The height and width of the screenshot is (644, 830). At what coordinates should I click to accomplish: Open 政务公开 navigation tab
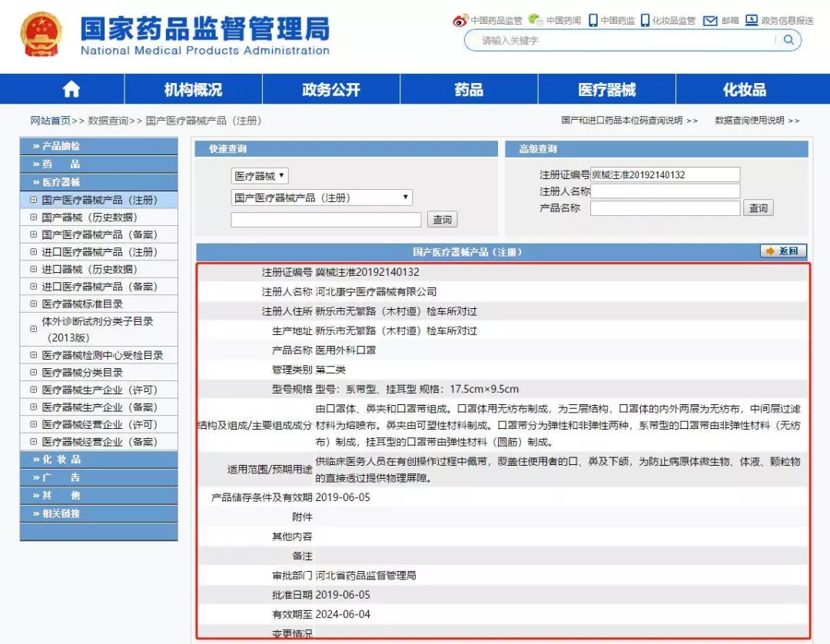pyautogui.click(x=330, y=89)
